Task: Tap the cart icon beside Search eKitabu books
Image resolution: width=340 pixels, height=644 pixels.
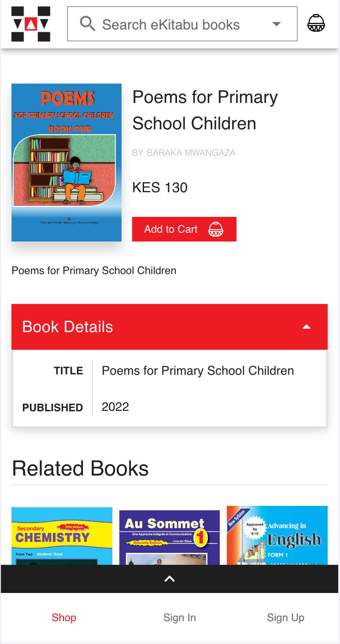Action: [x=316, y=23]
